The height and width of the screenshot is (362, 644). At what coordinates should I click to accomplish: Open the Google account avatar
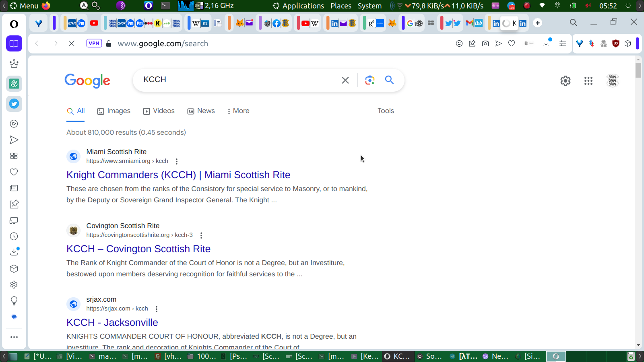point(613,81)
